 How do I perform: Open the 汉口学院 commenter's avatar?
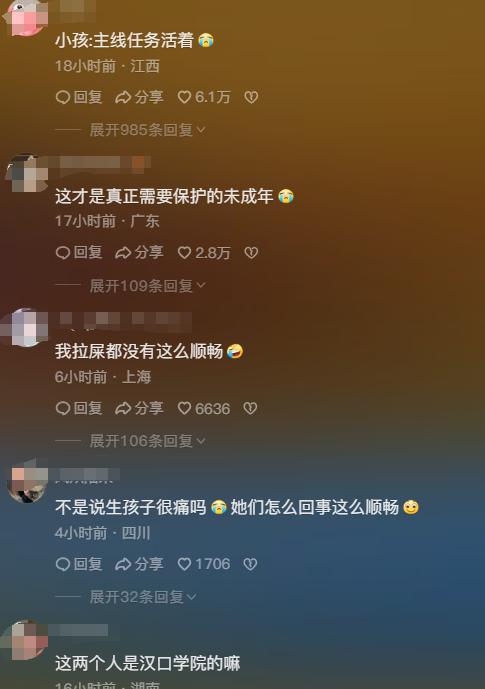(x=26, y=640)
